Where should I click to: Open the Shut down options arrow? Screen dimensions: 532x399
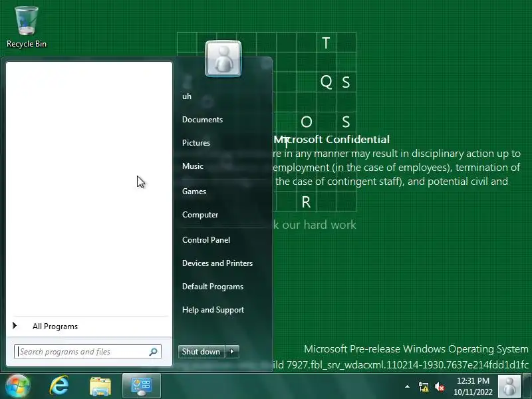(232, 352)
